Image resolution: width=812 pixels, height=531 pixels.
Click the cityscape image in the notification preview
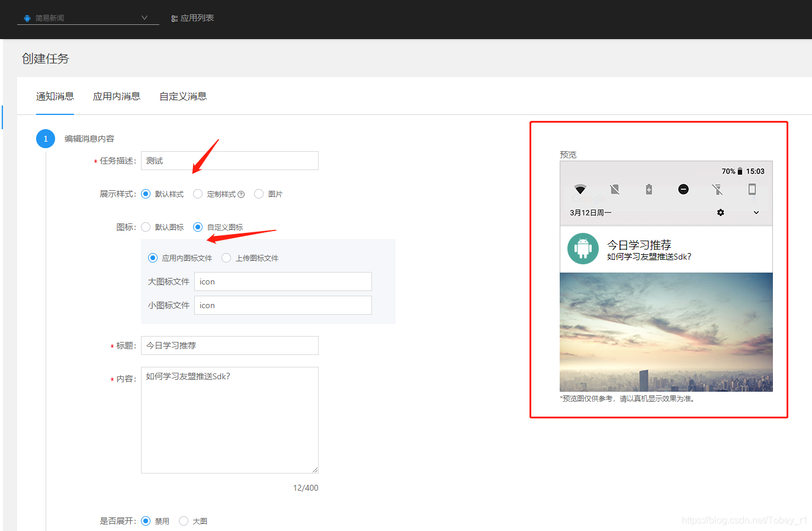(666, 332)
